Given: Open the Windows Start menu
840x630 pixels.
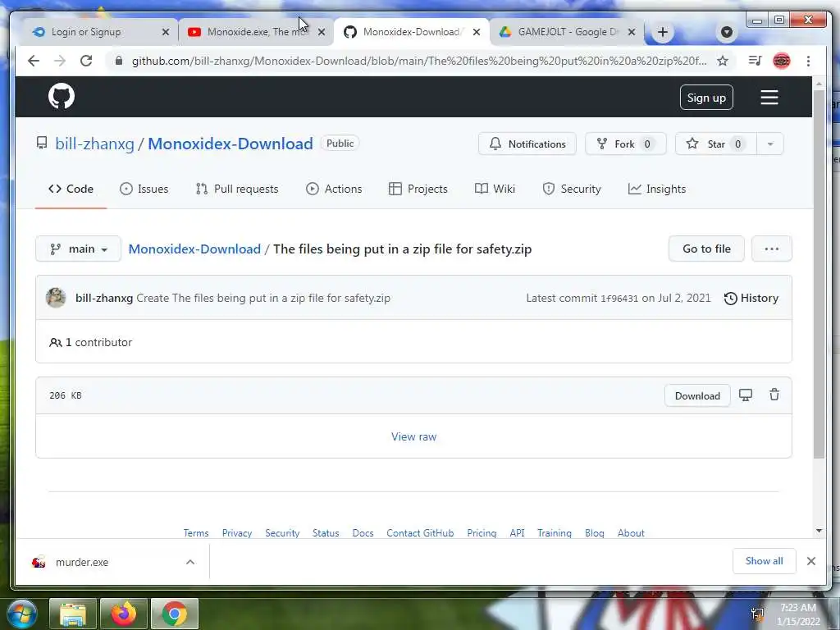Looking at the screenshot, I should point(22,614).
